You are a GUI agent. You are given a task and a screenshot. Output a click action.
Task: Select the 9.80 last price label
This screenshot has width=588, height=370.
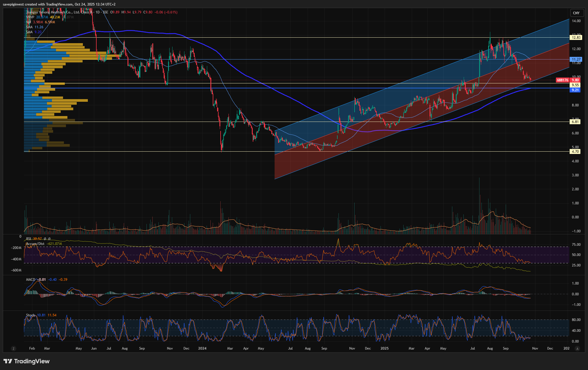click(x=575, y=80)
